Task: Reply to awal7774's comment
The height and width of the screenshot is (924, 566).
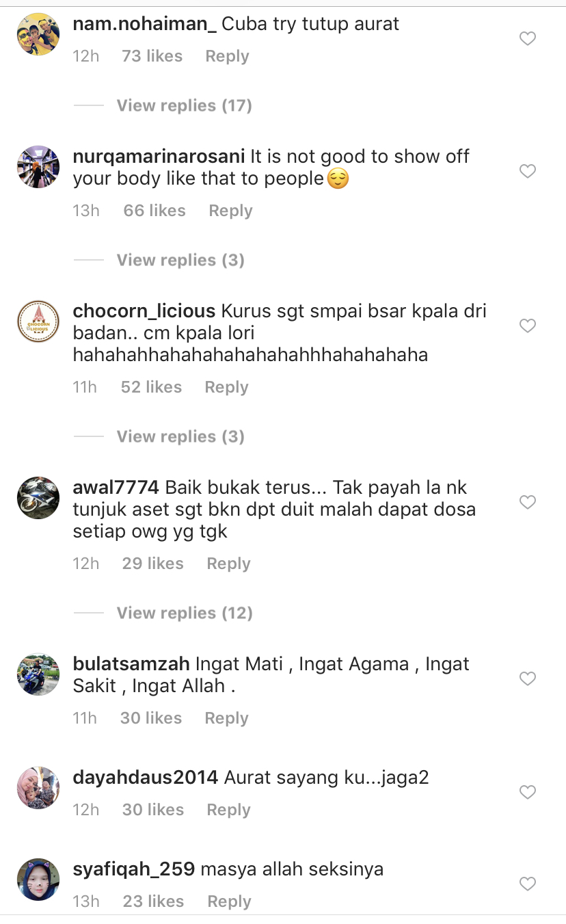Action: coord(228,564)
